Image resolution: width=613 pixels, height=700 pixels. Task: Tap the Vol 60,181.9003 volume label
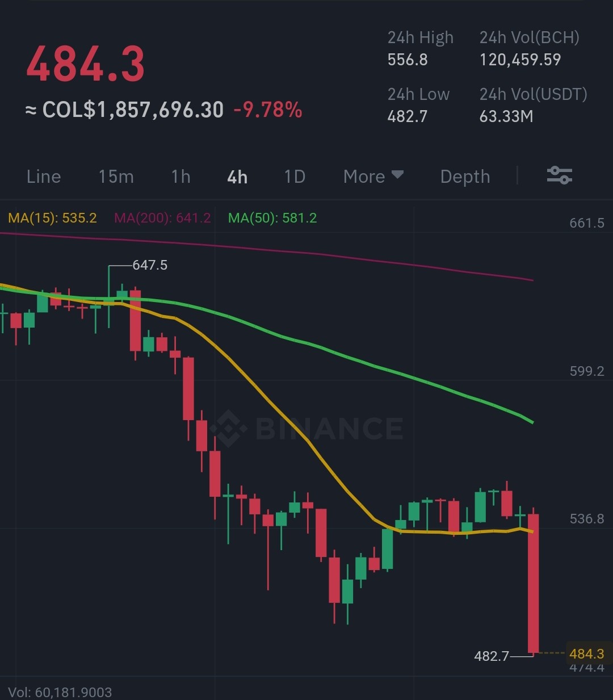(60, 692)
